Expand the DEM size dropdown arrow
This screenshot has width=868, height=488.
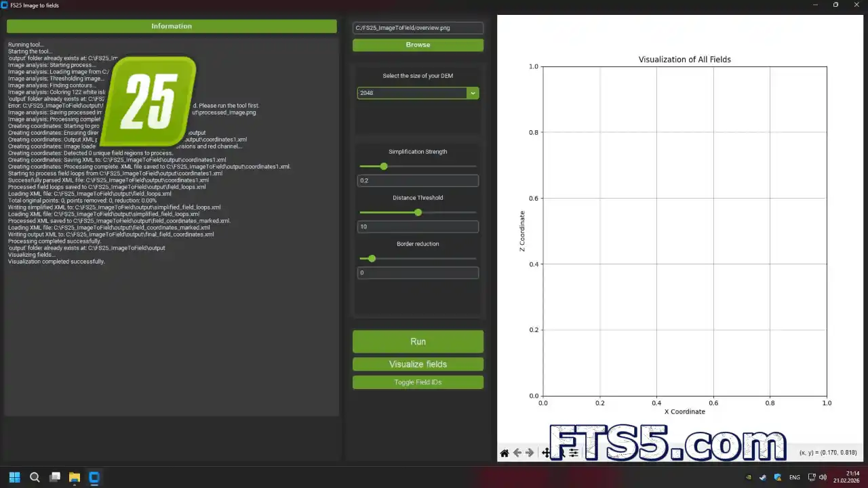click(473, 93)
